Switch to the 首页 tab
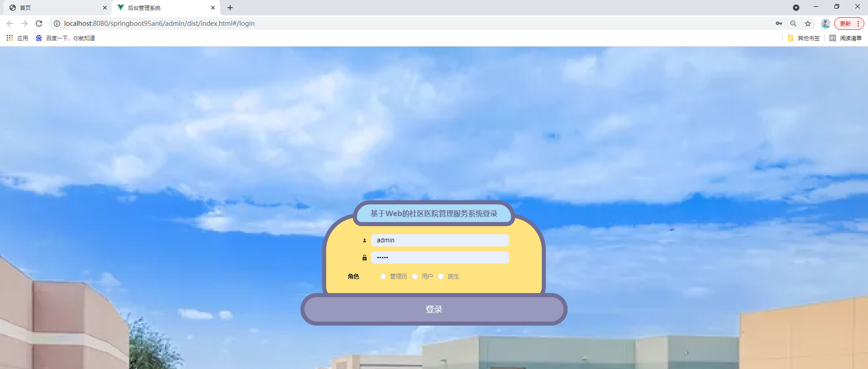 (x=57, y=8)
